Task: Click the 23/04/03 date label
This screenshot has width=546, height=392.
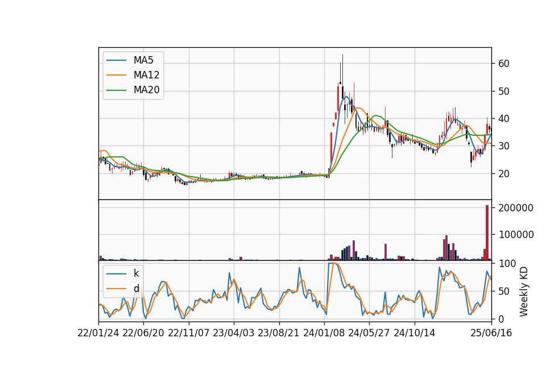Action: pyautogui.click(x=234, y=333)
